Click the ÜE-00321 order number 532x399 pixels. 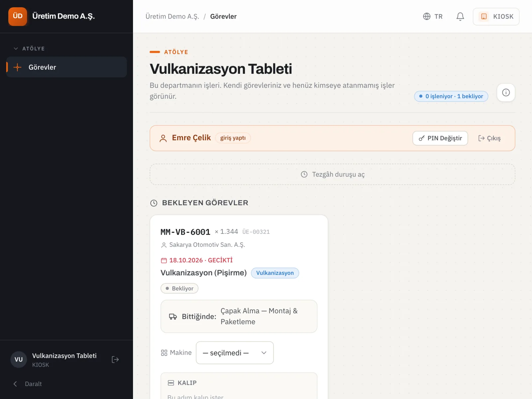point(256,232)
